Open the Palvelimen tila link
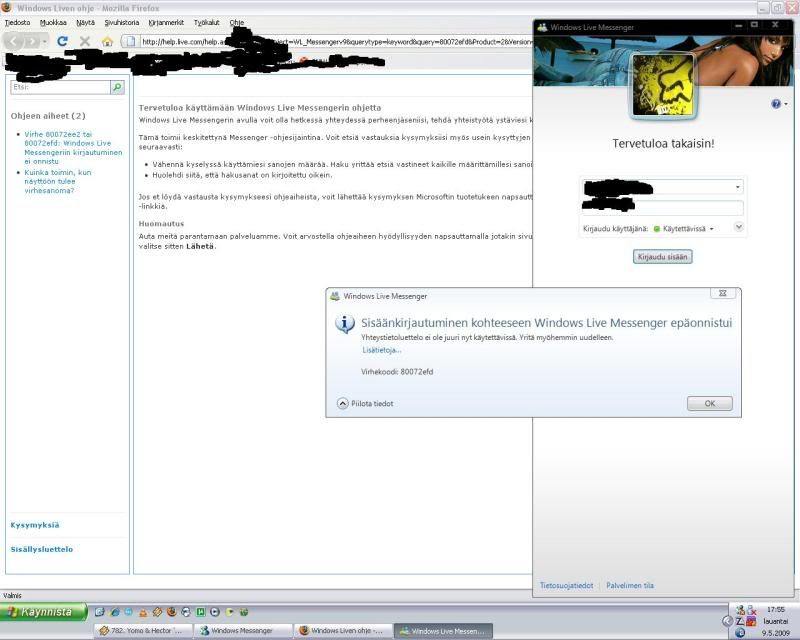This screenshot has width=800, height=640. [x=630, y=585]
